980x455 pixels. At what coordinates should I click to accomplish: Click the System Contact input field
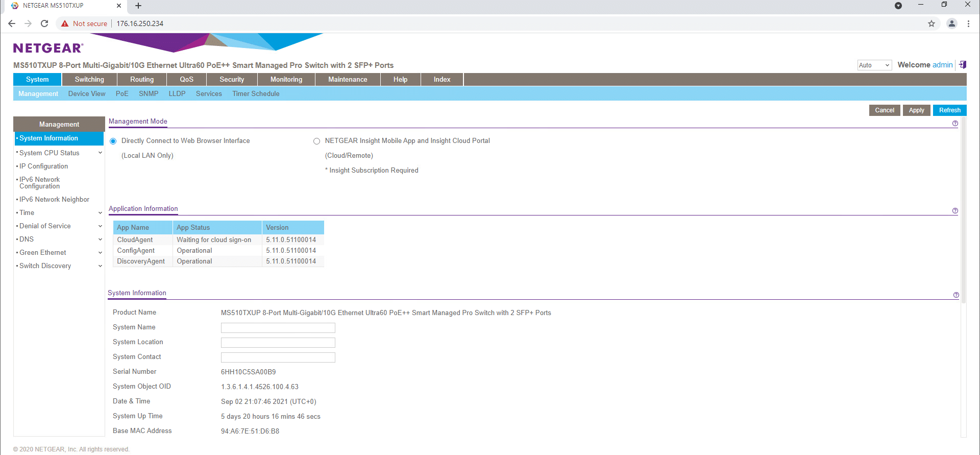(278, 357)
